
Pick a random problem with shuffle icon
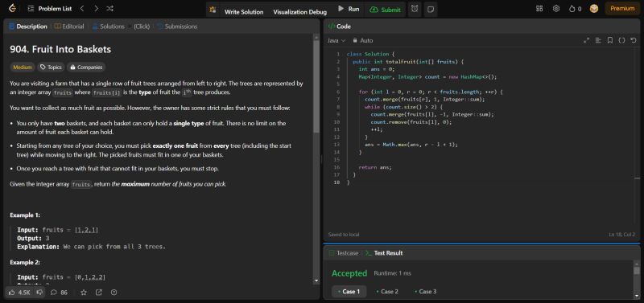tap(109, 9)
